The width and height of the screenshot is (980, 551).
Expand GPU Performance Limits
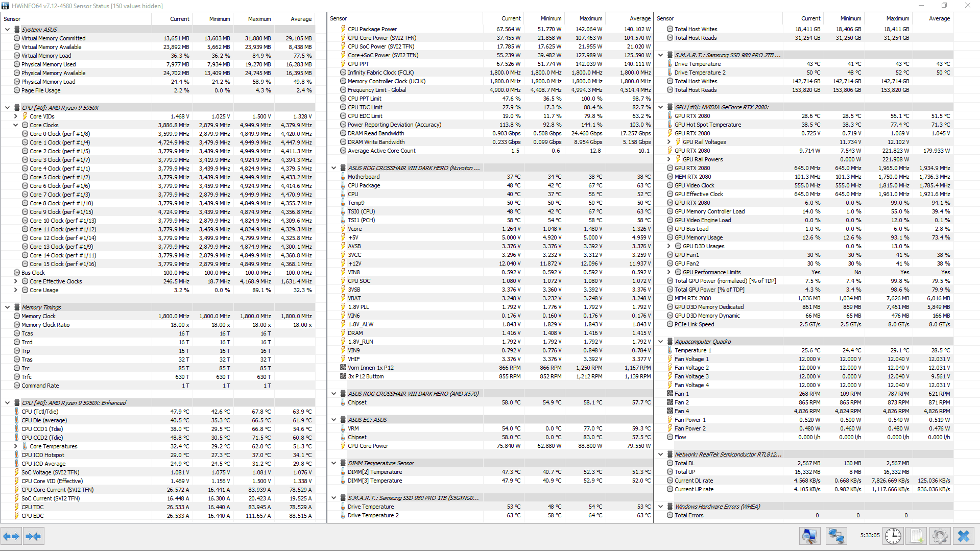(x=669, y=272)
